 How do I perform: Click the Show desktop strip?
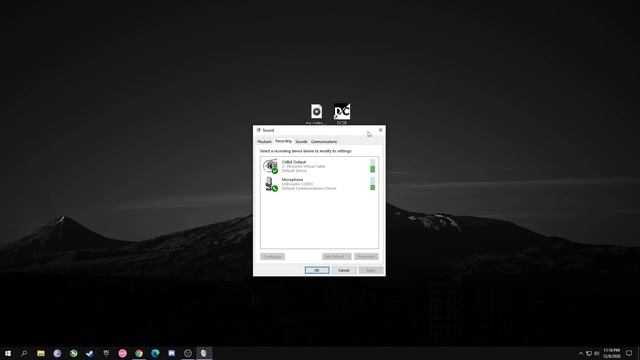click(x=639, y=353)
